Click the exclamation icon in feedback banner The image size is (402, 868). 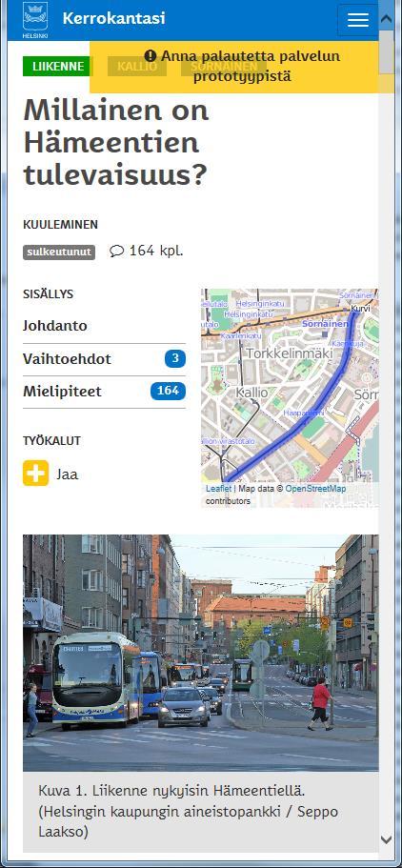151,56
